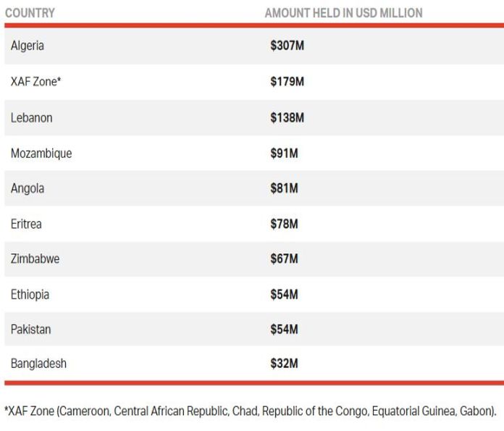Click the XAF Zone footnote text
Screen dimensions: 504x431
click(251, 411)
